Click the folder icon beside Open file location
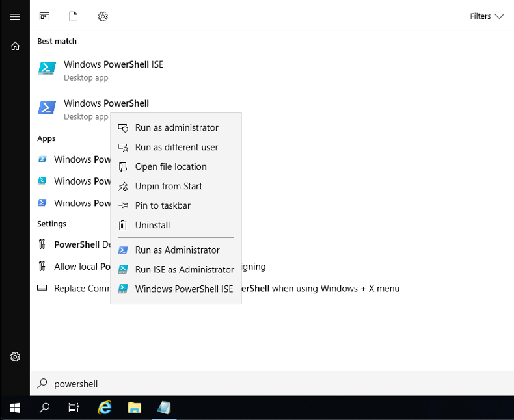Screen dimensions: 514x420 coord(123,166)
